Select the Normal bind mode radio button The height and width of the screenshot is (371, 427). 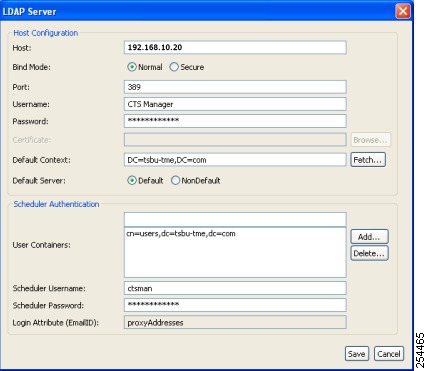tap(132, 67)
